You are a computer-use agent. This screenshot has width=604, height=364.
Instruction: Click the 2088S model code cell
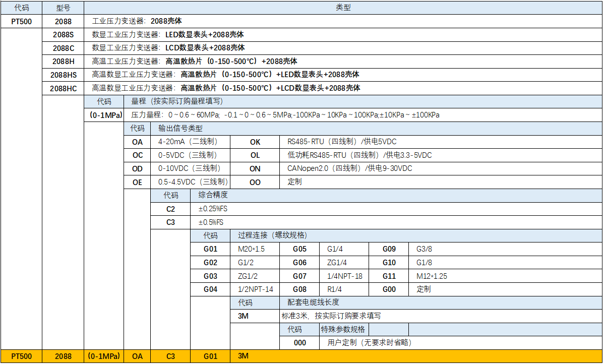point(63,35)
